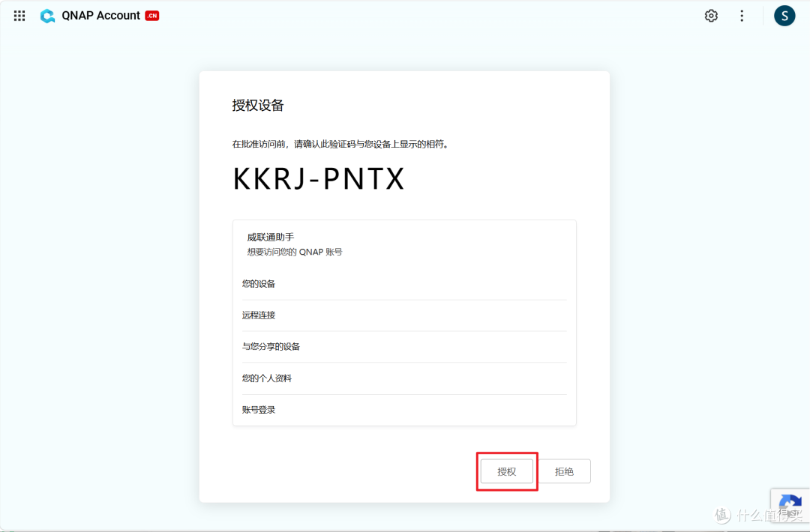Click the 想要访问您的 QNAP 账号 text
Viewport: 810px width, 532px height.
295,252
